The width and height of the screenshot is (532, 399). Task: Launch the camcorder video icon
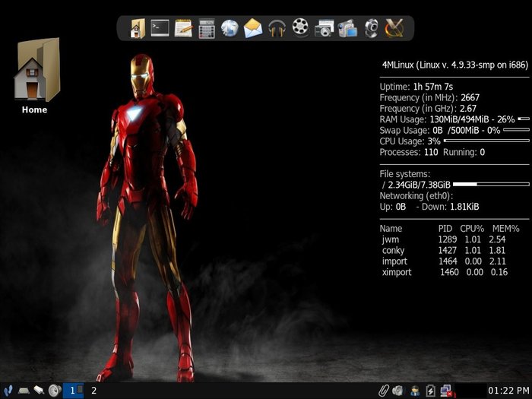(347, 29)
